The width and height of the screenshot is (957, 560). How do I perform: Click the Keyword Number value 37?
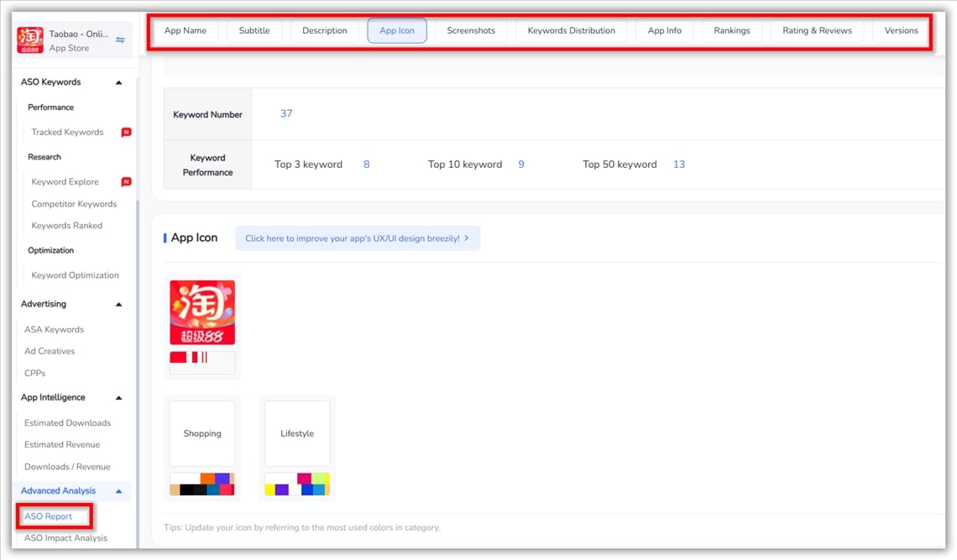tap(286, 113)
